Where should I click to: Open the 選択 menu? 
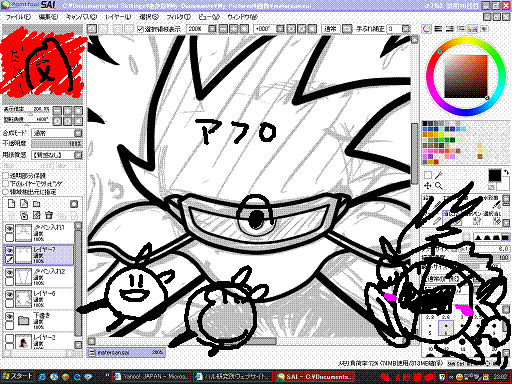coord(149,17)
